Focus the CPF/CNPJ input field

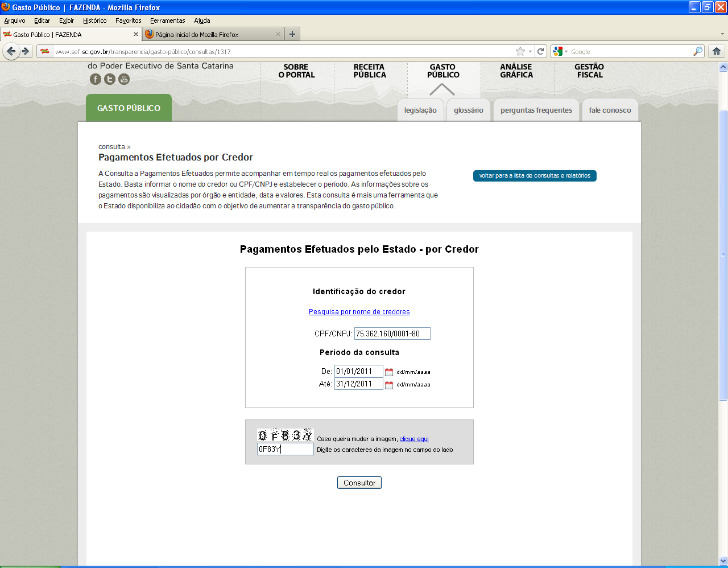click(x=392, y=334)
